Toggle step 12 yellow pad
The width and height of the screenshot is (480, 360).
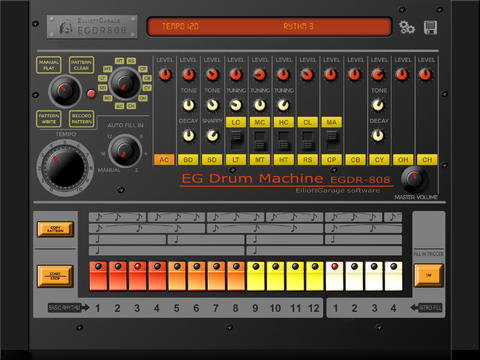315,276
